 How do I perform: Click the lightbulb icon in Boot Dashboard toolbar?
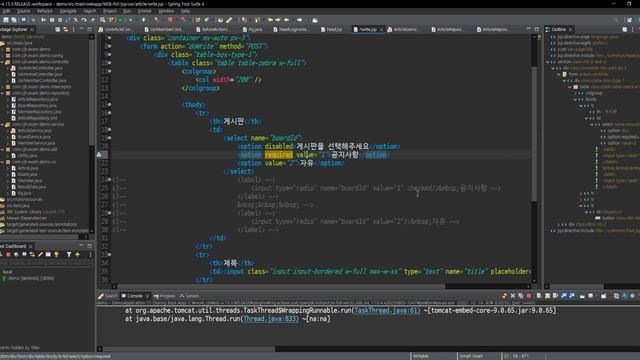[x=57, y=255]
